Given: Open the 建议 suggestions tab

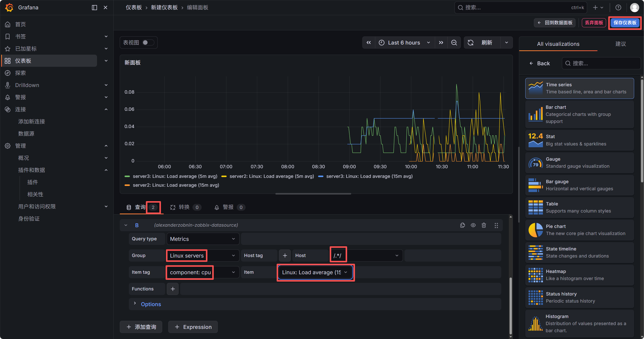Looking at the screenshot, I should (x=621, y=44).
